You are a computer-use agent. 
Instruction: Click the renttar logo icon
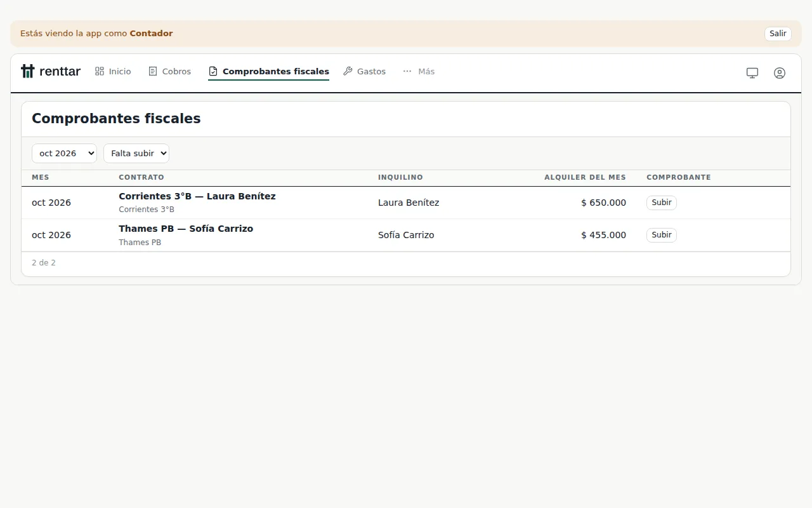[27, 71]
